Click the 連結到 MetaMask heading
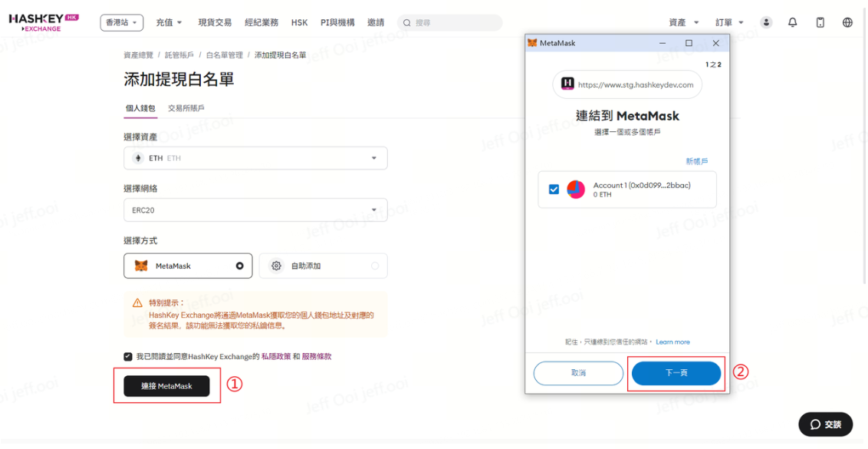Image resolution: width=868 pixels, height=449 pixels. point(627,116)
